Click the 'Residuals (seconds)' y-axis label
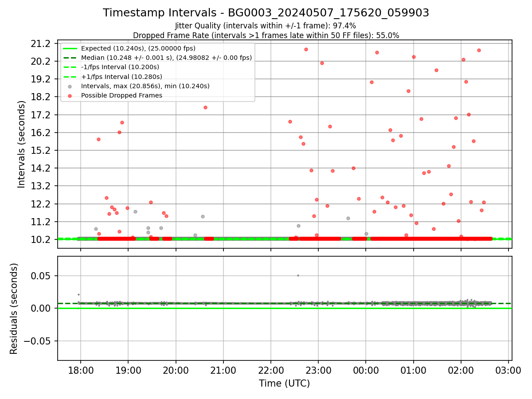Viewport: 532px width, 399px height. pyautogui.click(x=14, y=309)
